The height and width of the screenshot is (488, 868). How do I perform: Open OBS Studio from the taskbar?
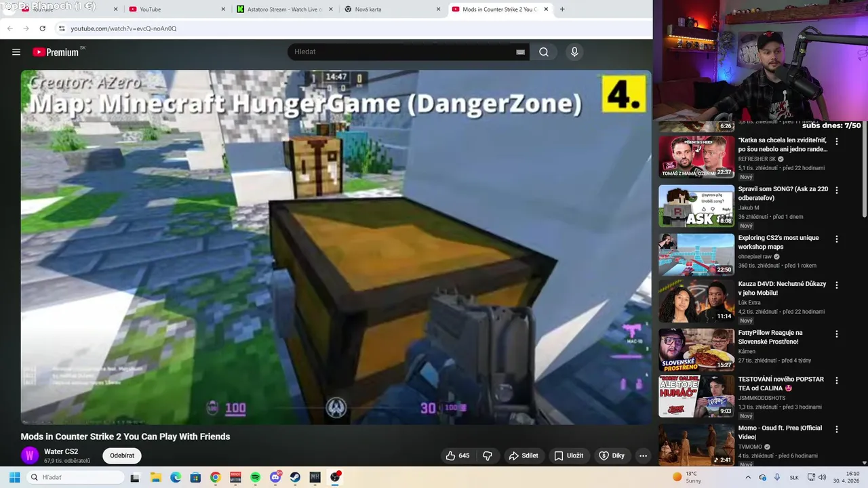tap(335, 477)
